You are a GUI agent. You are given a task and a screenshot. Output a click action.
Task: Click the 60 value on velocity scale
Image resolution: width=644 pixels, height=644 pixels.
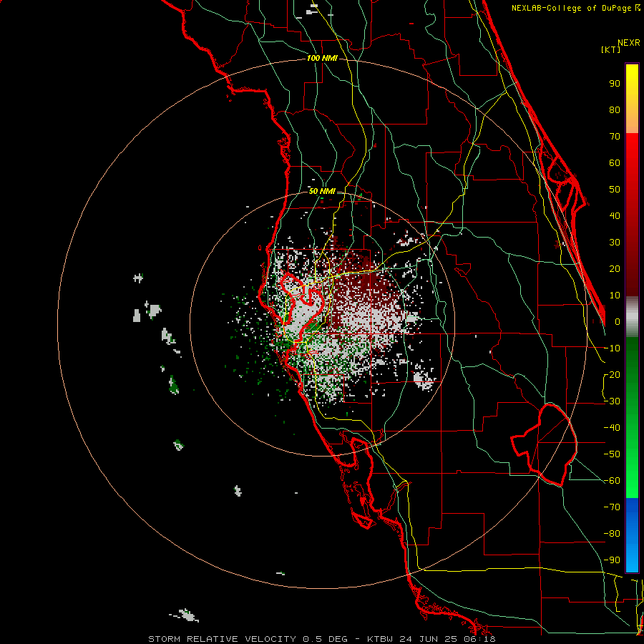click(x=615, y=162)
